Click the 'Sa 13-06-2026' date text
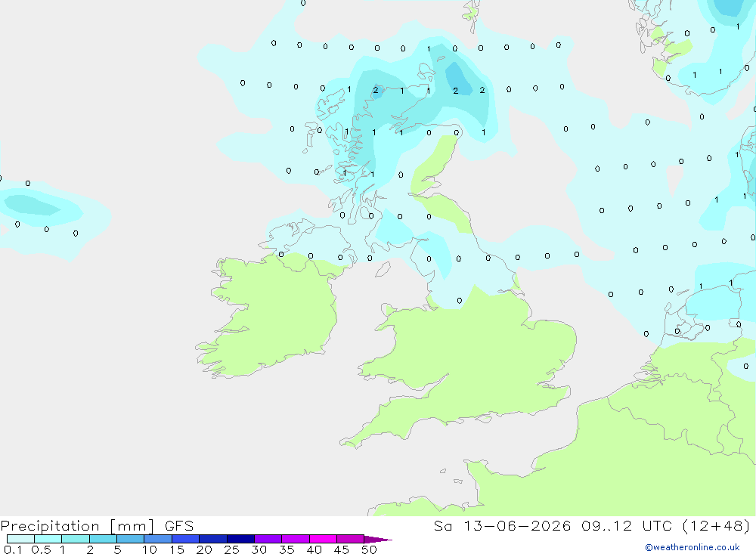The width and height of the screenshot is (756, 554). (503, 526)
